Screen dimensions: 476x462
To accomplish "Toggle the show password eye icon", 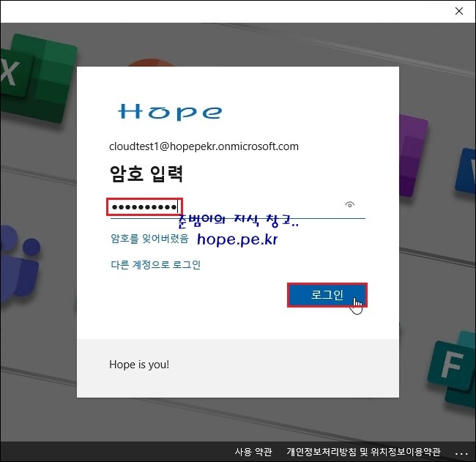I will click(350, 205).
